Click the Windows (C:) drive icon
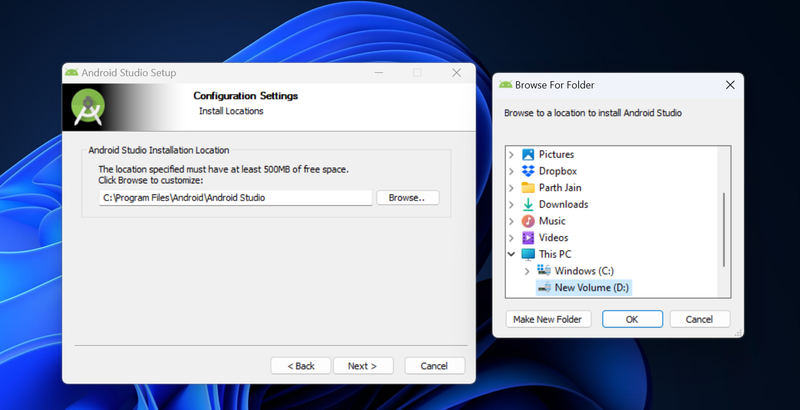This screenshot has height=410, width=800. pyautogui.click(x=544, y=271)
